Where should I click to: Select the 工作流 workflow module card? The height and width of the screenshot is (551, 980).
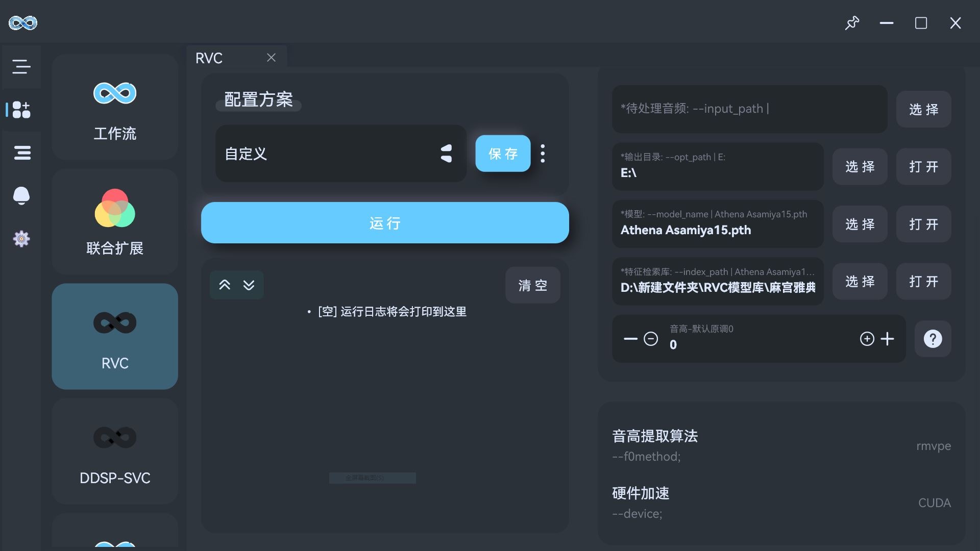[115, 107]
